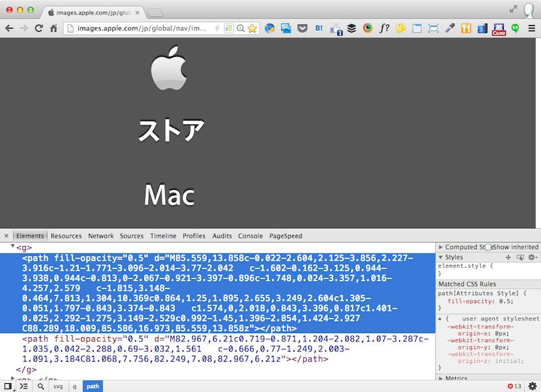Click the blue window extension icon

417,28
